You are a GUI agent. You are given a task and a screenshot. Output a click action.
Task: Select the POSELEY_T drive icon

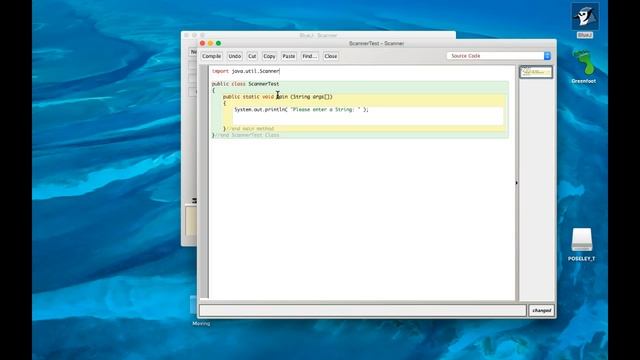[x=582, y=244]
